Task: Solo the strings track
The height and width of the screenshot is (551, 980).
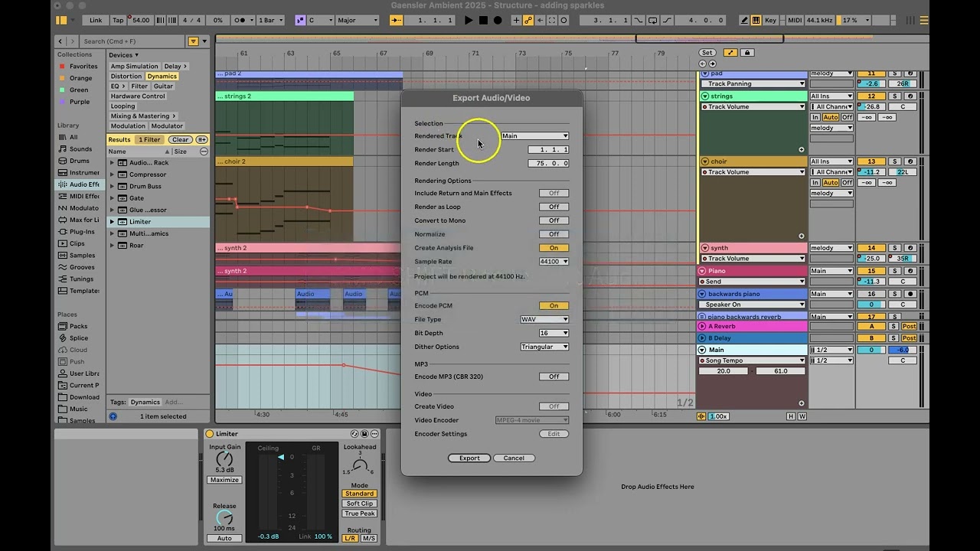Action: click(x=893, y=96)
